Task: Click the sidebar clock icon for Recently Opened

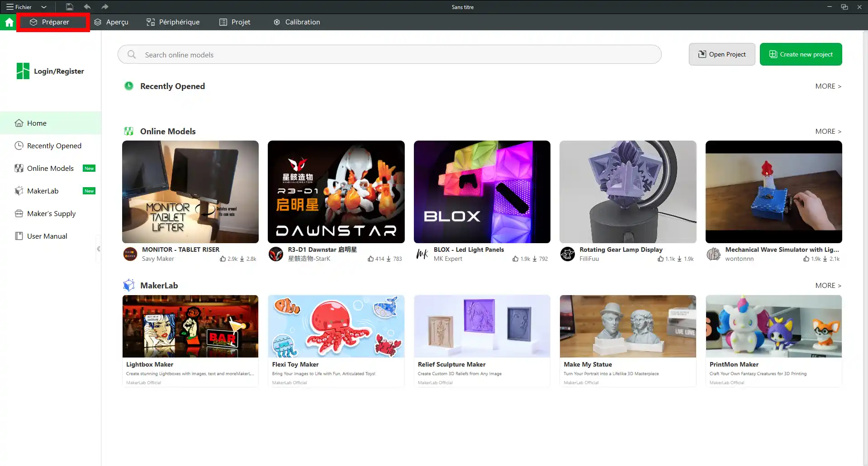Action: pos(19,146)
